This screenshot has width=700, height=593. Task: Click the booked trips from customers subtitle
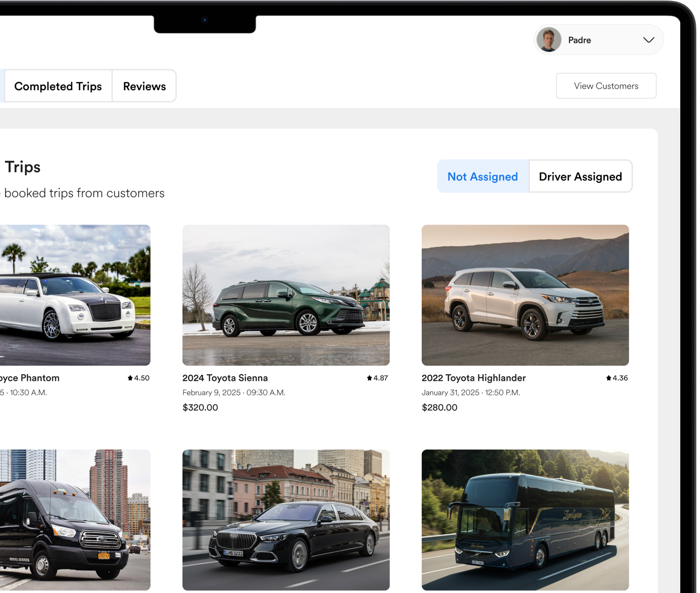click(84, 193)
